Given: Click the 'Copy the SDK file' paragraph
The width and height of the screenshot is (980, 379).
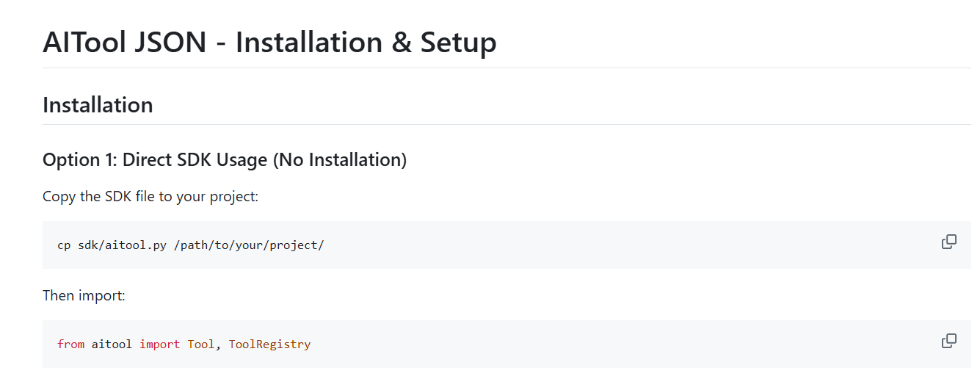Looking at the screenshot, I should (150, 197).
